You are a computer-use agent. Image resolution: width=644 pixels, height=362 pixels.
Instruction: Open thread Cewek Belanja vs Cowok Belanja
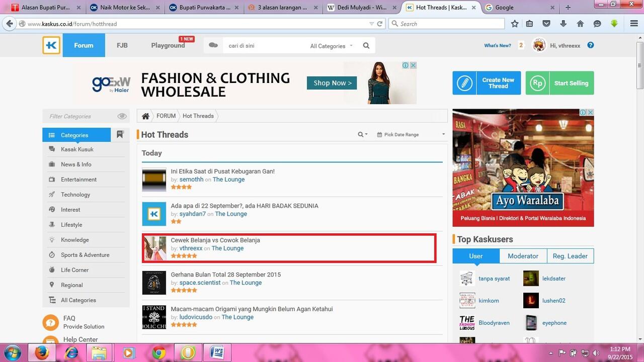[x=215, y=240]
